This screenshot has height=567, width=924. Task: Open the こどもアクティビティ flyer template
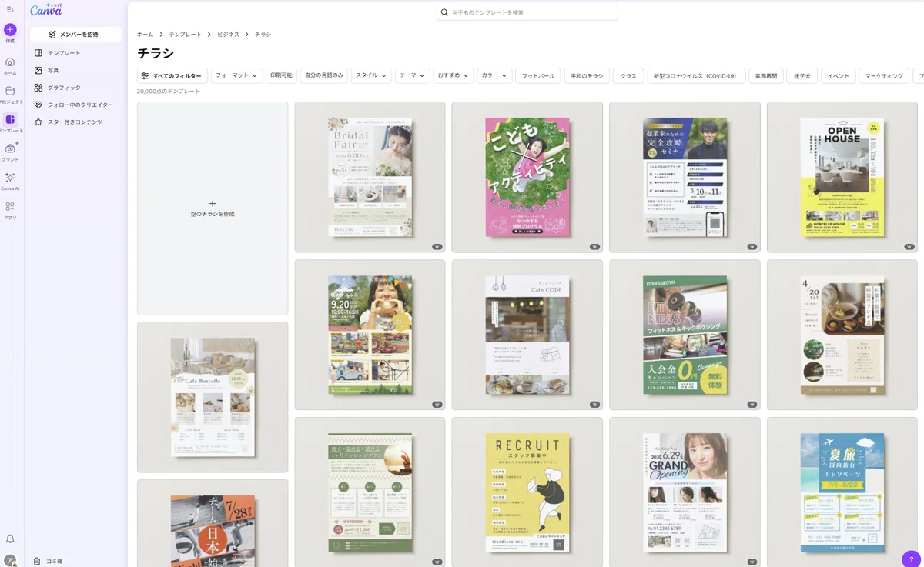tap(527, 177)
